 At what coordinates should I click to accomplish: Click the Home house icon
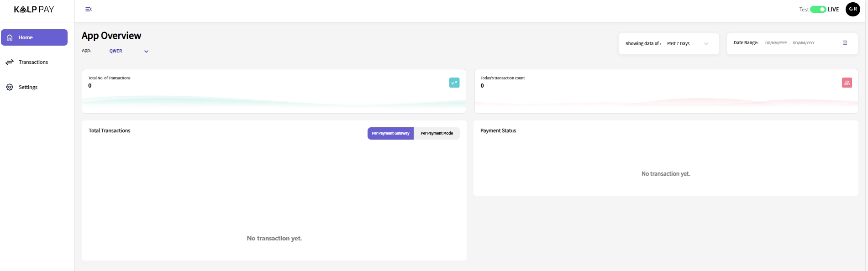click(x=10, y=37)
